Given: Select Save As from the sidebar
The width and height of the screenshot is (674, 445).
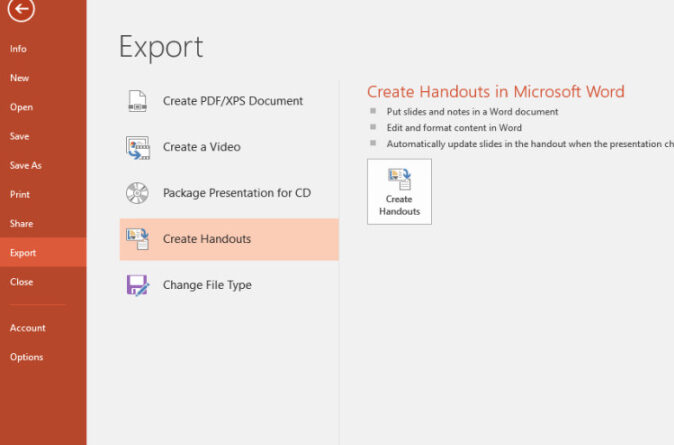Looking at the screenshot, I should (25, 165).
